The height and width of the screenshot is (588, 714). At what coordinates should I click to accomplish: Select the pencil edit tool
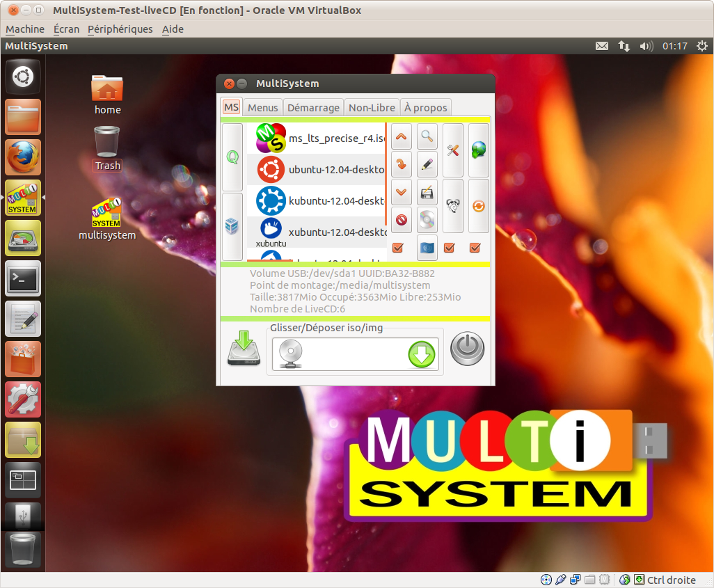(x=427, y=164)
